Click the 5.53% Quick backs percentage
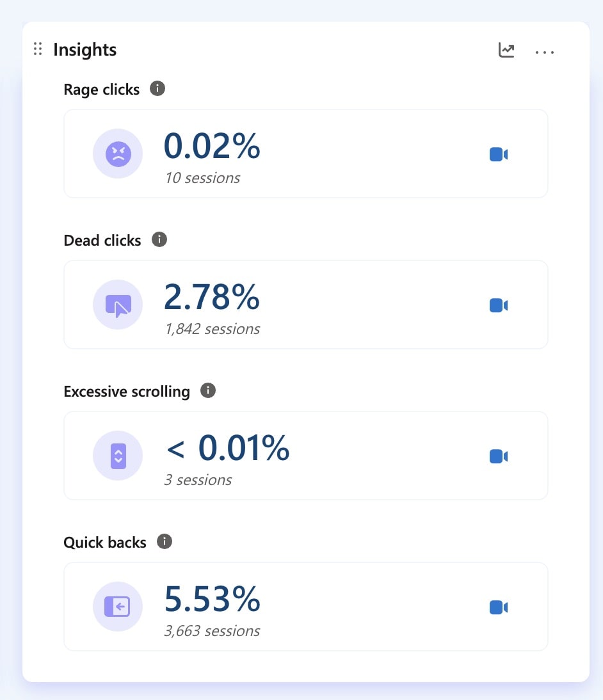 [212, 599]
